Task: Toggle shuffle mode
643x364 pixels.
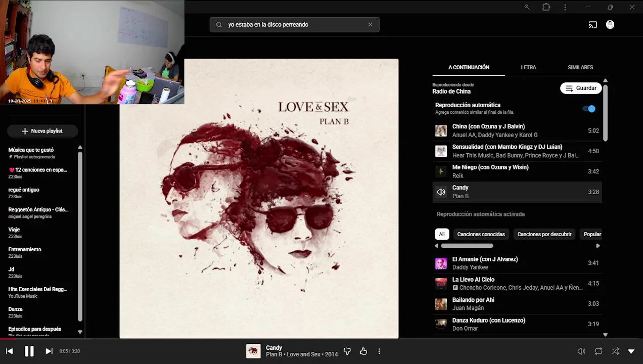Action: point(615,351)
